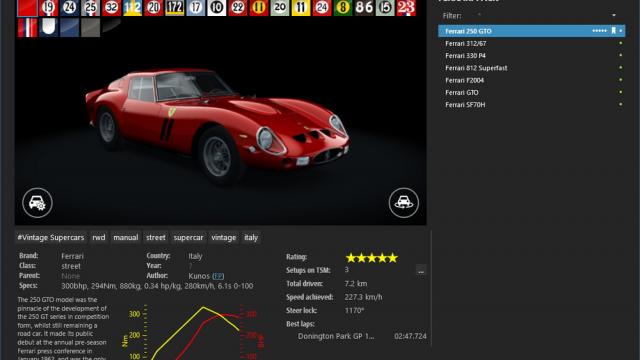Image resolution: width=640 pixels, height=360 pixels.
Task: Click the rwd tag
Action: 99,238
